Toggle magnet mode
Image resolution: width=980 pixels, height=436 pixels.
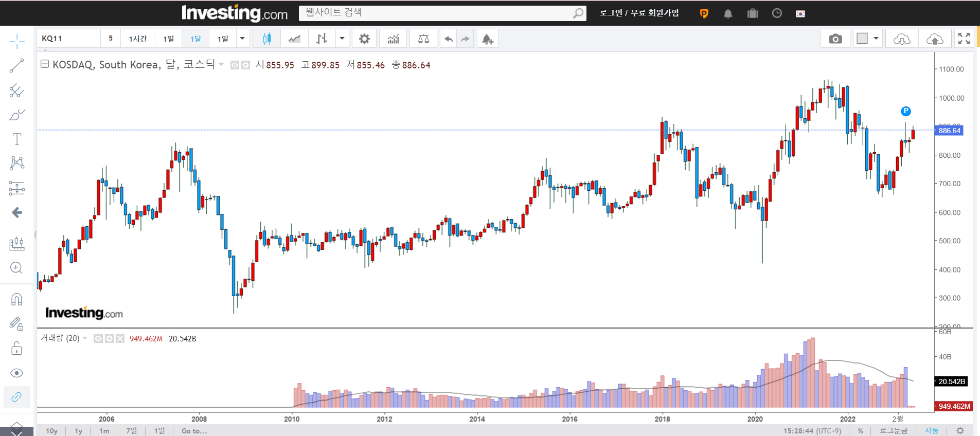(16, 299)
